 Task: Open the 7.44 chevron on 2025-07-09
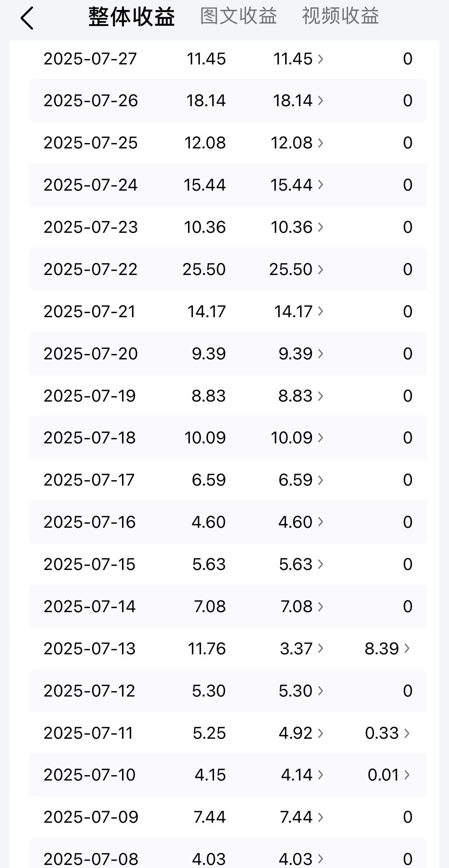click(x=320, y=817)
